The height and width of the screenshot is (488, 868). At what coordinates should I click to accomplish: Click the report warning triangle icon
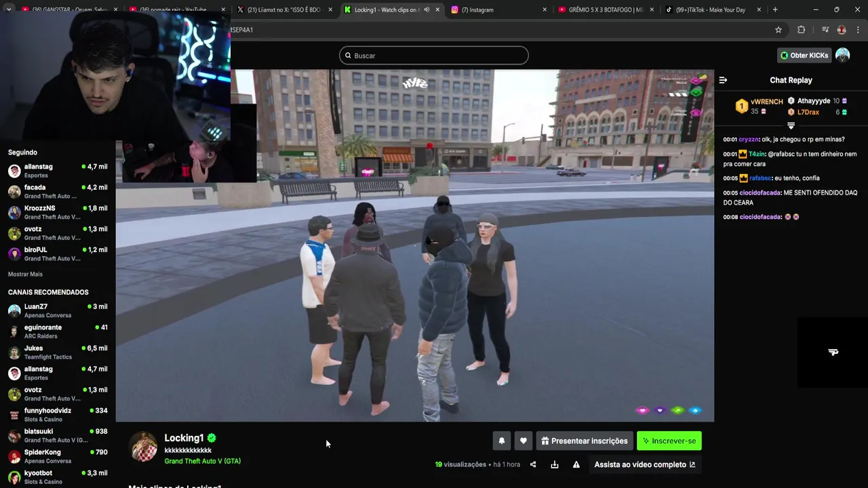click(576, 464)
